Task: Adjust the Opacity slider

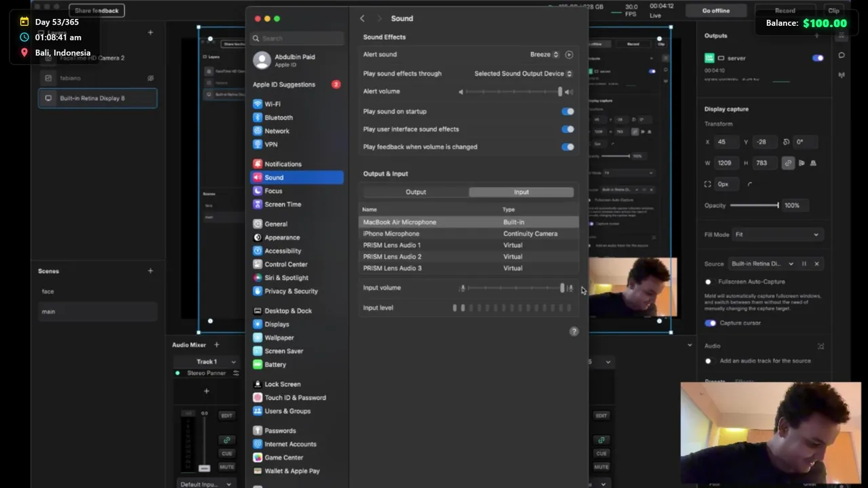Action: [754, 205]
